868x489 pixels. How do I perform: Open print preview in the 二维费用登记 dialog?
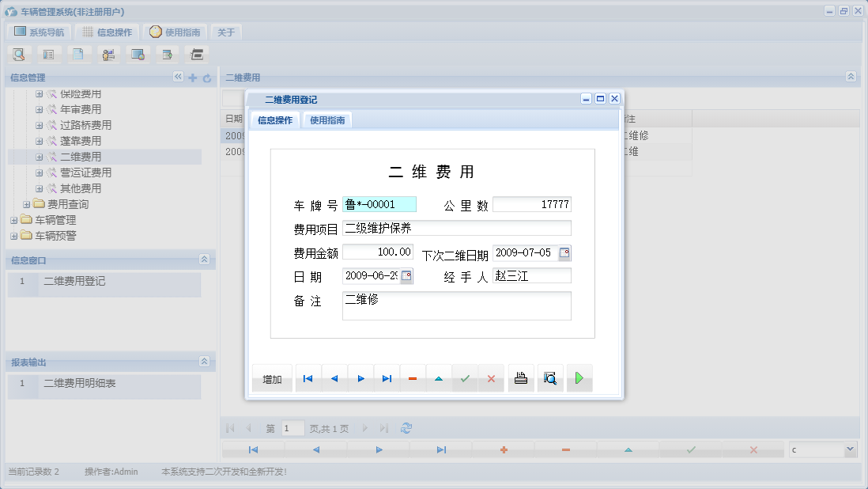point(550,378)
